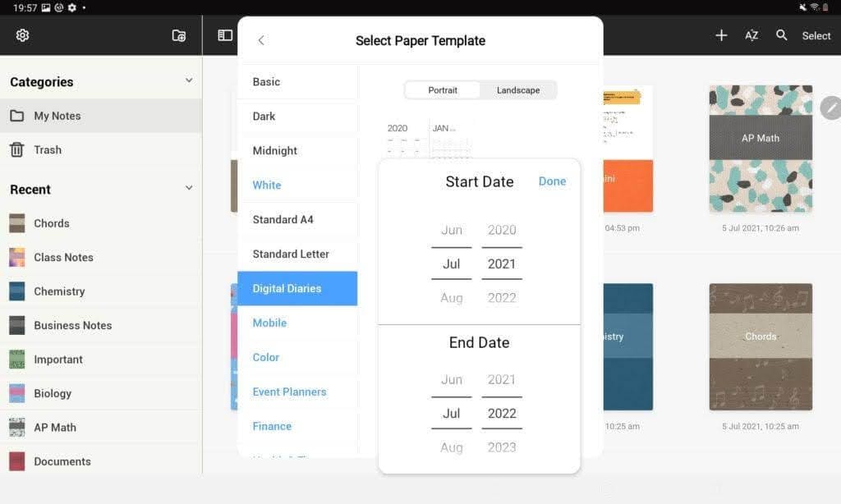This screenshot has height=504, width=841.
Task: Switch template orientation to Landscape
Action: [x=518, y=90]
